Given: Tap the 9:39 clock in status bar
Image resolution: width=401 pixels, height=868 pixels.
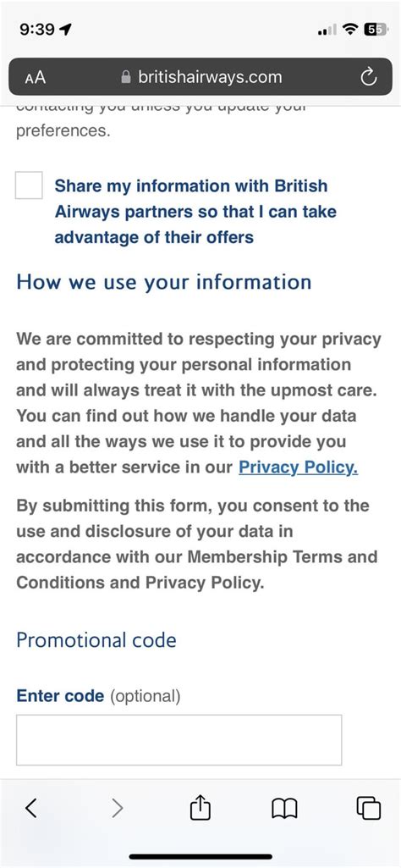Looking at the screenshot, I should 37,30.
